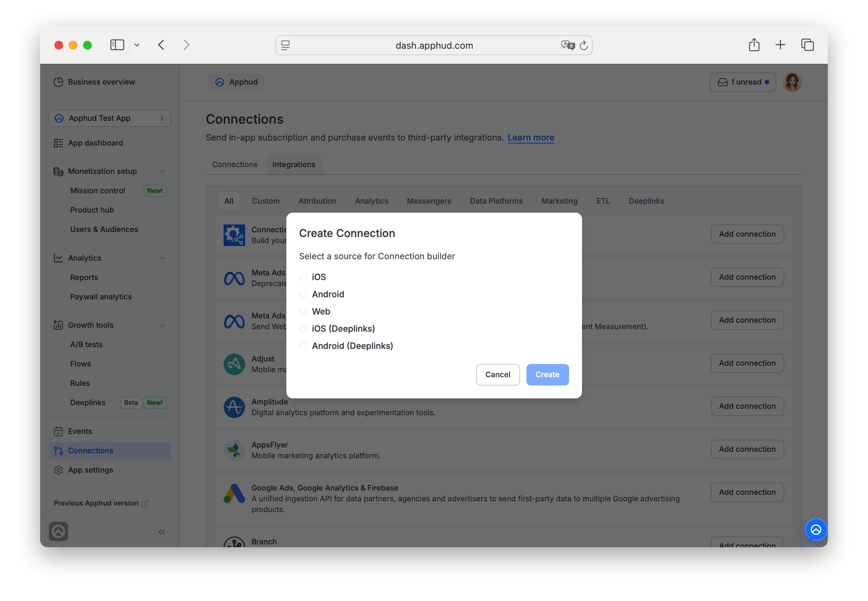Open Previous Apphud version link

point(100,503)
